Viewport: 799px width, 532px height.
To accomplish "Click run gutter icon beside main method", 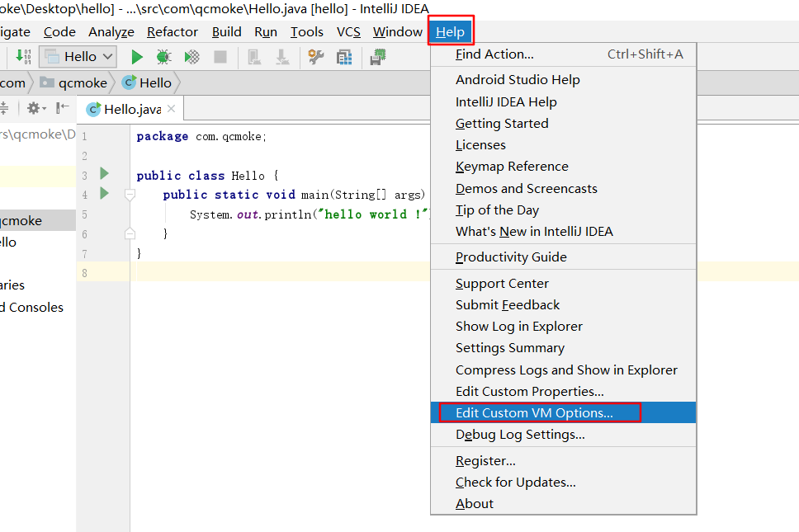I will tap(105, 194).
